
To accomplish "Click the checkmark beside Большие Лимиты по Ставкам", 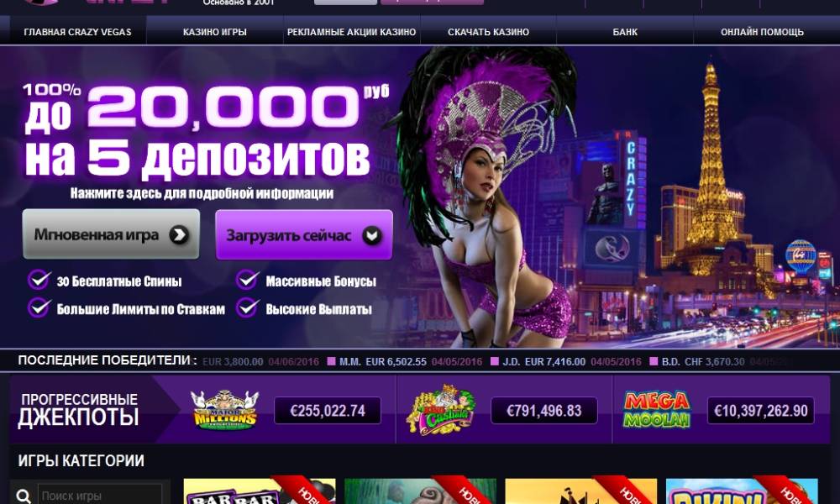I will click(x=39, y=308).
